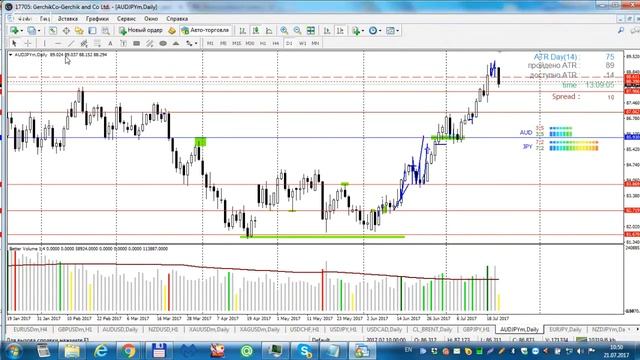Switch to the EURUSDm,H4 chart tab
The image size is (640, 360).
[x=30, y=329]
